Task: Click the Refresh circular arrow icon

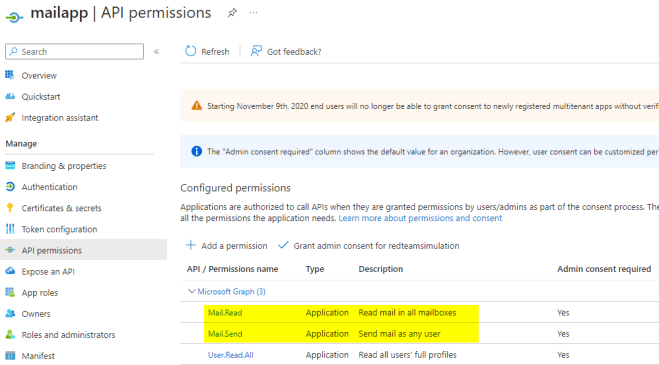Action: 190,51
